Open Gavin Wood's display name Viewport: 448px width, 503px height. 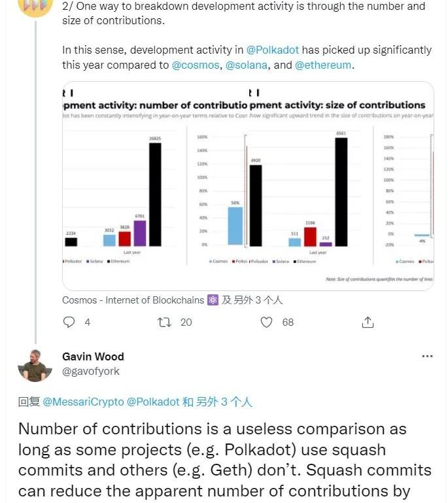[x=93, y=356]
